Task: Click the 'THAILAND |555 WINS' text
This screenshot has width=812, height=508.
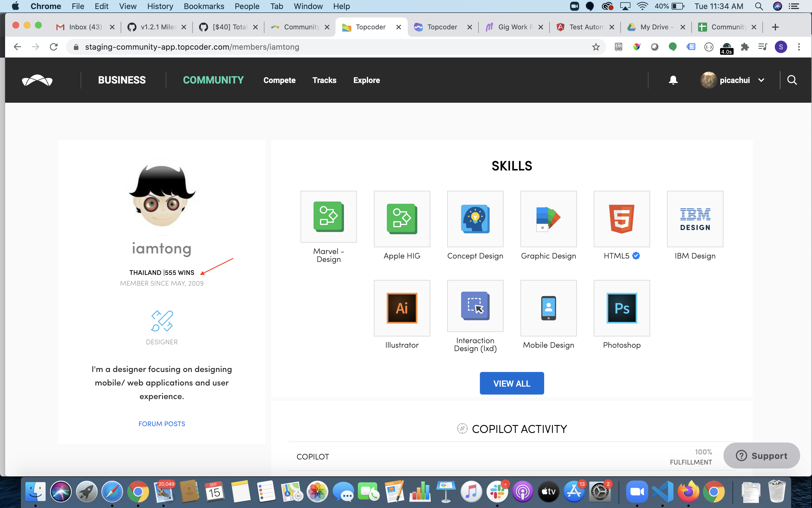Action: 162,272
